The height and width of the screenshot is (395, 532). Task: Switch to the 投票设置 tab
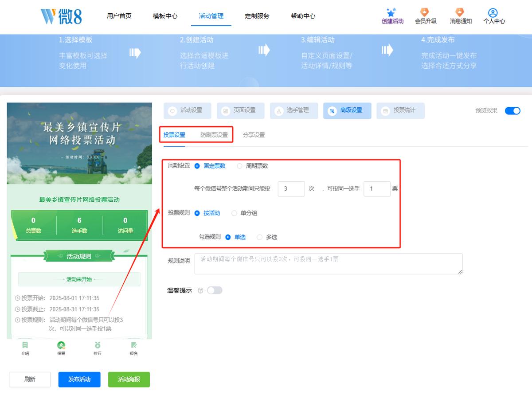[174, 135]
